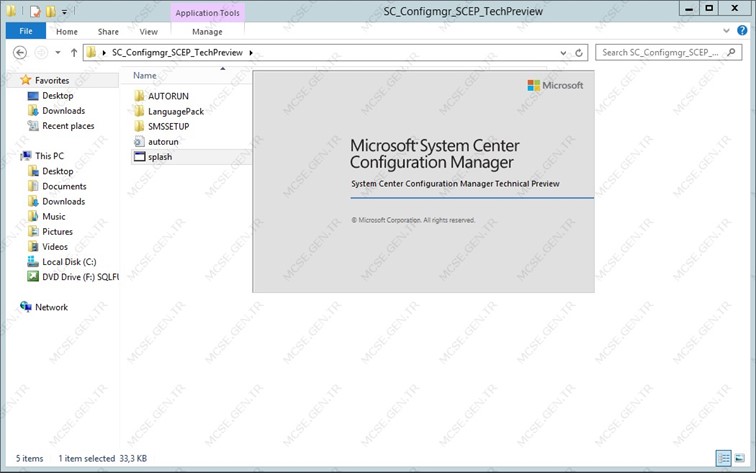Open Documents under This PC

tap(64, 186)
